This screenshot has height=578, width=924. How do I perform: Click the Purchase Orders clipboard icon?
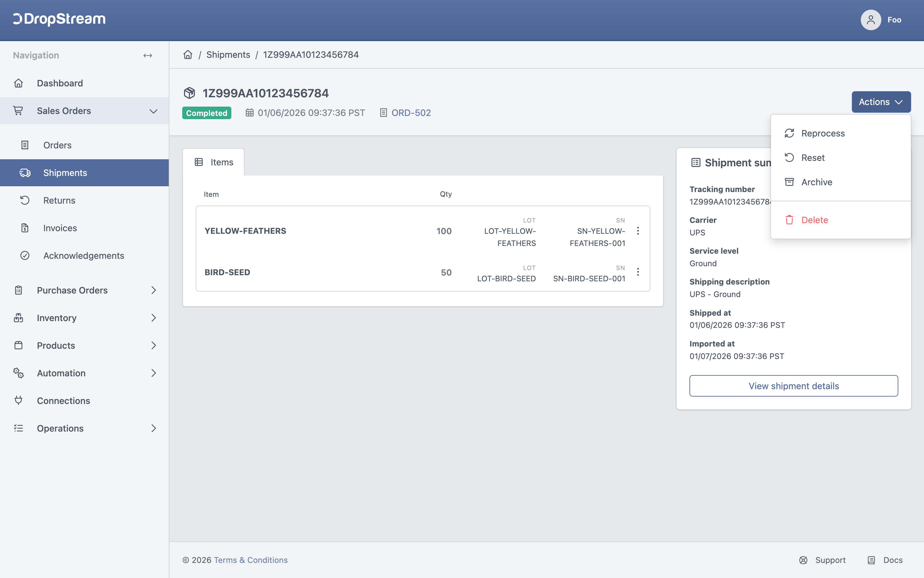click(x=18, y=291)
